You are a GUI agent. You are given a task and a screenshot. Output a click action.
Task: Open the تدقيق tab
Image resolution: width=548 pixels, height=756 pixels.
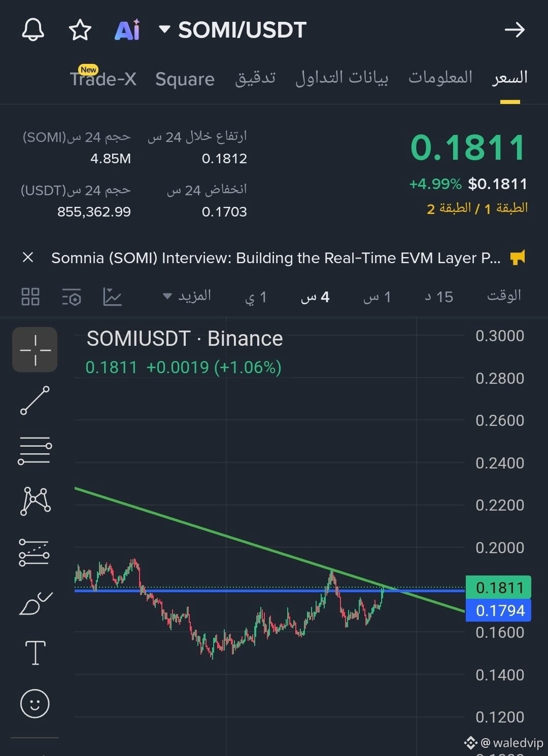point(255,78)
